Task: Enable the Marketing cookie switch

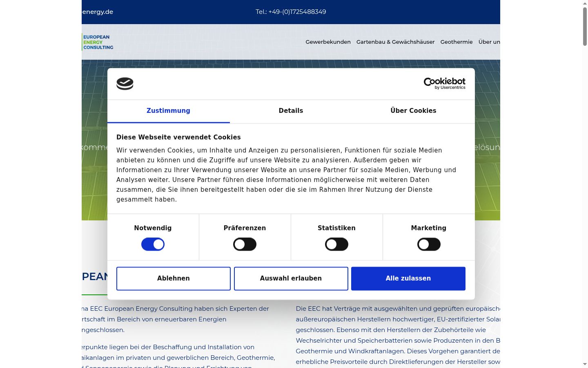Action: point(429,245)
